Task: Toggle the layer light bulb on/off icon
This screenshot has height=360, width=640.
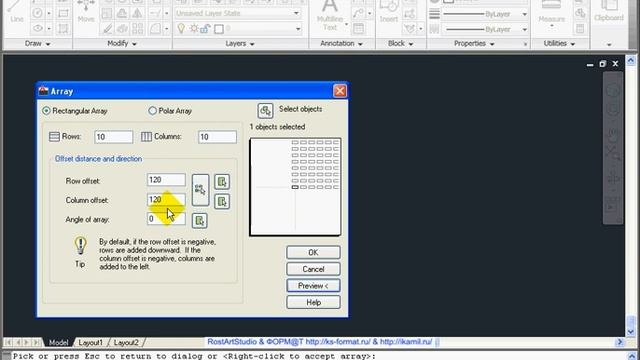Action: 181,29
